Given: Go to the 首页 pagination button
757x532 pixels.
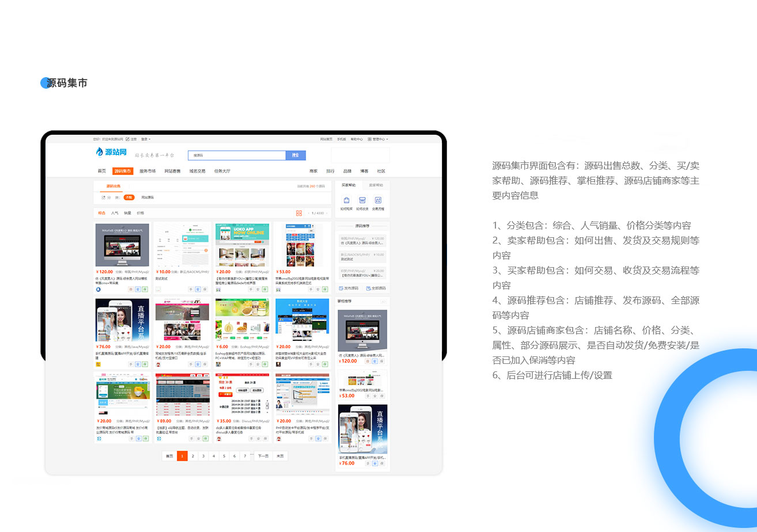Looking at the screenshot, I should point(169,456).
